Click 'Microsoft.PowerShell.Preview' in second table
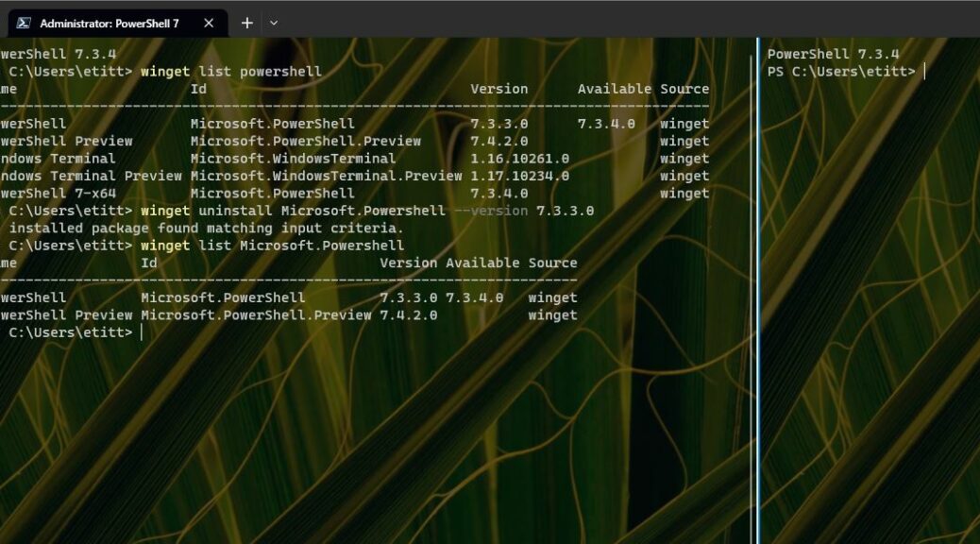Screen dimensions: 980x544 256,315
